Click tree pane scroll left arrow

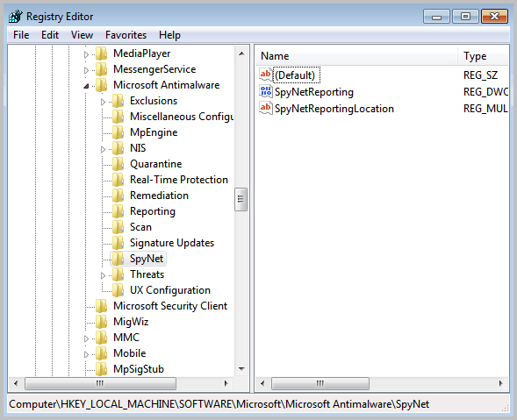point(16,383)
